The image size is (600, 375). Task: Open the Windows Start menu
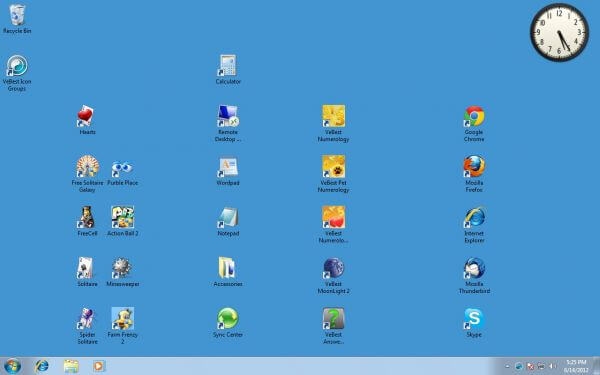(x=12, y=366)
